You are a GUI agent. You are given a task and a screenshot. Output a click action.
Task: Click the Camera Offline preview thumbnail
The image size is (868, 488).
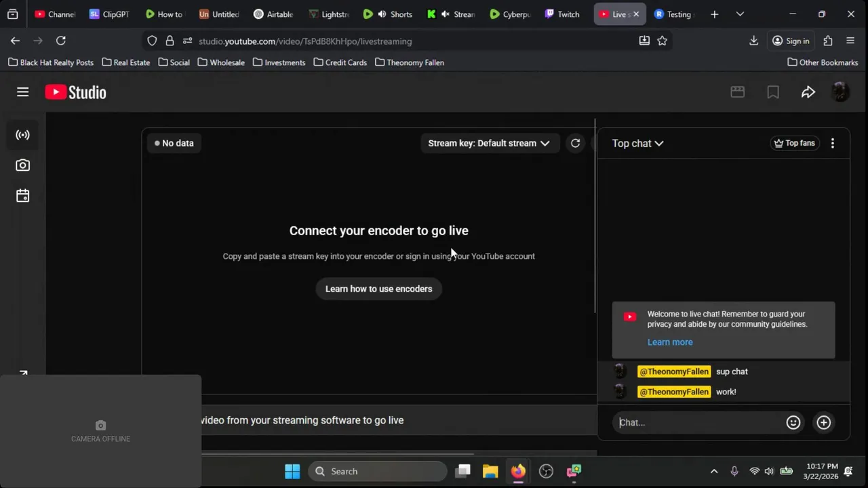100,431
